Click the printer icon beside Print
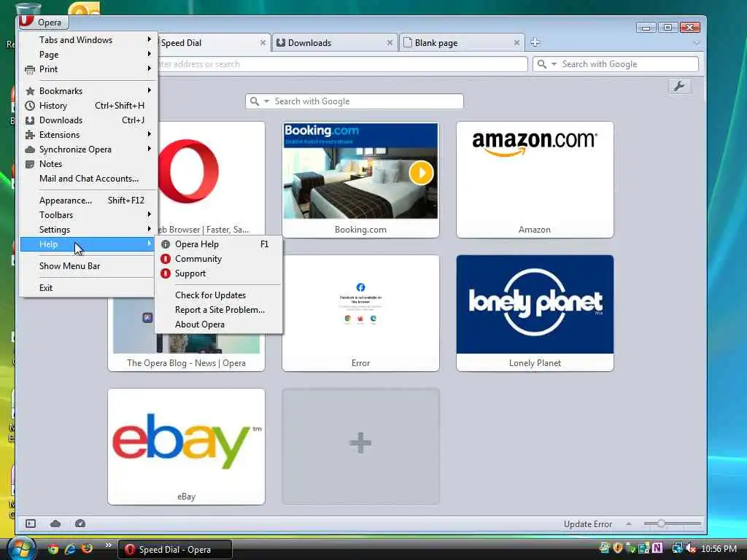This screenshot has height=560, width=747. (x=30, y=69)
